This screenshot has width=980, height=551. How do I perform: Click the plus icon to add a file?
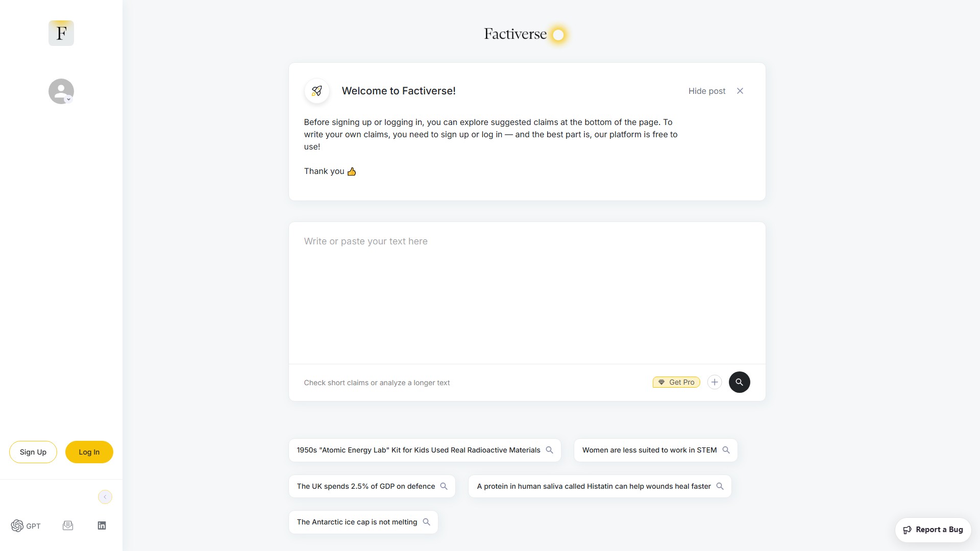714,382
